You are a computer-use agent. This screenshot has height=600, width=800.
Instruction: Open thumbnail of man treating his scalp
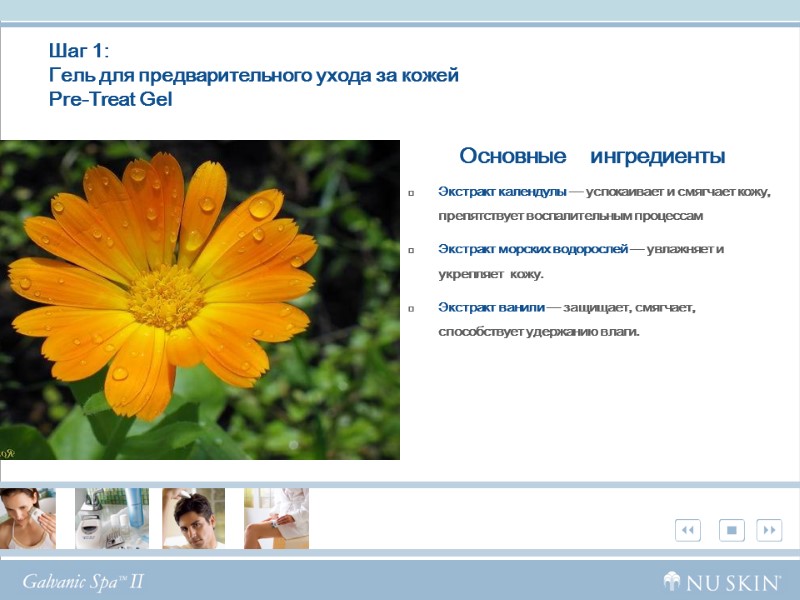pos(193,518)
